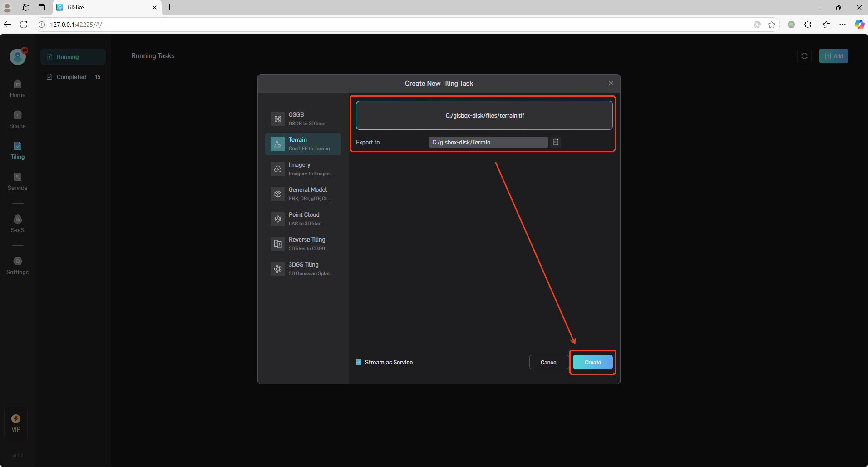This screenshot has width=868, height=467.
Task: Browse export folder using folder icon
Action: [x=555, y=142]
